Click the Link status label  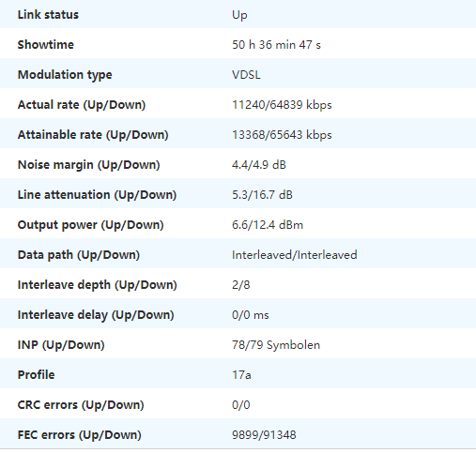(48, 15)
